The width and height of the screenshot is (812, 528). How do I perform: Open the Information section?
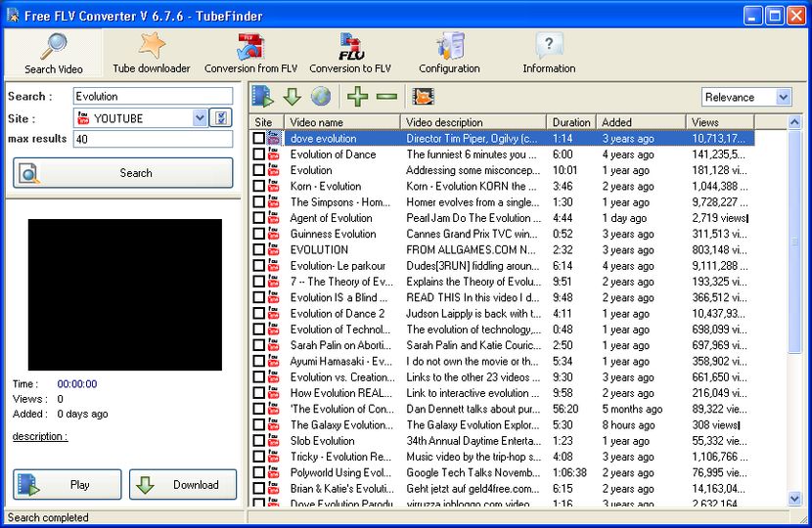click(549, 54)
